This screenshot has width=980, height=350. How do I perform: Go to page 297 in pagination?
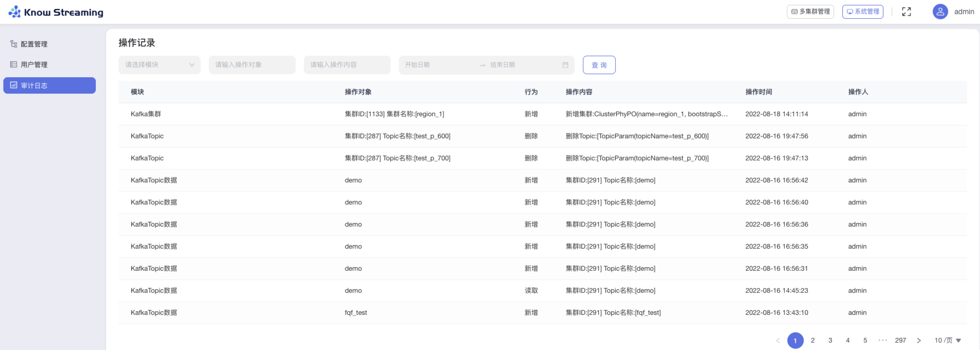[x=901, y=340]
